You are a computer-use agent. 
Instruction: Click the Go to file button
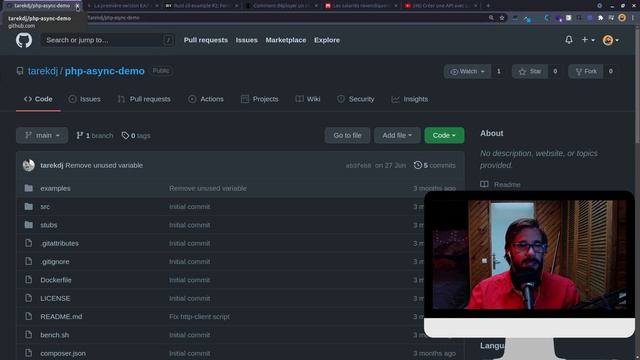[x=347, y=136]
